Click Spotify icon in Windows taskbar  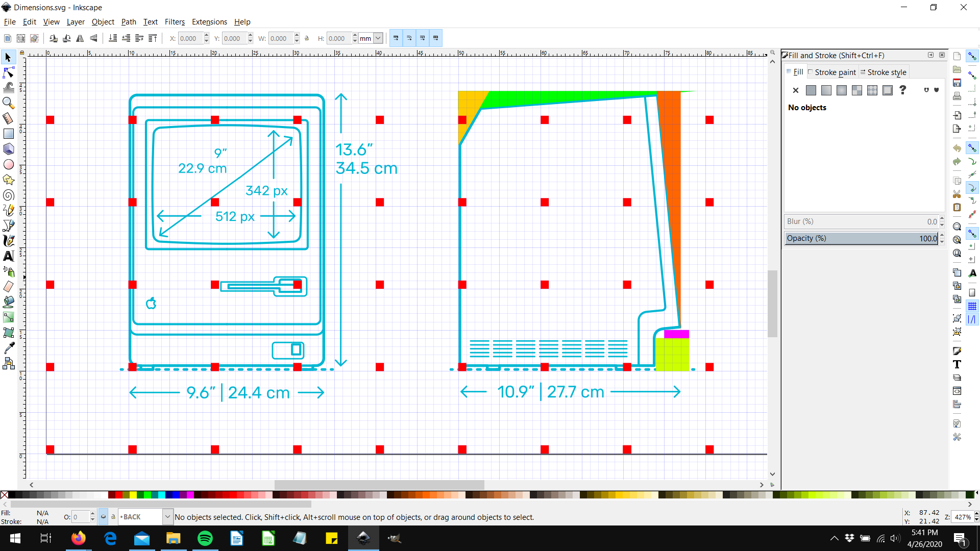pyautogui.click(x=205, y=538)
